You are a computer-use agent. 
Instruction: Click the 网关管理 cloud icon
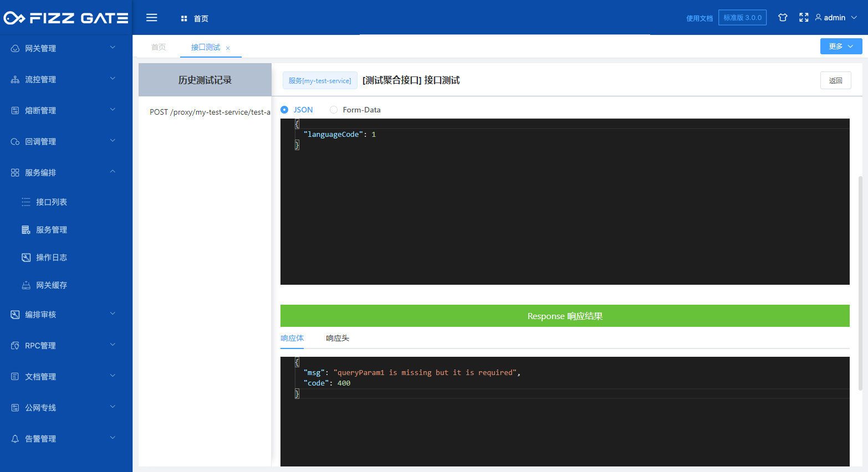[x=15, y=49]
